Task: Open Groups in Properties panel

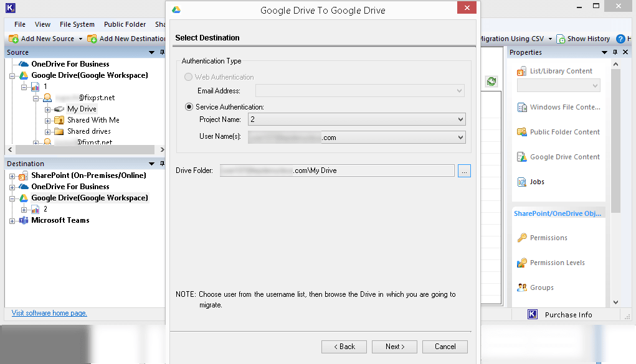Action: pos(536,288)
